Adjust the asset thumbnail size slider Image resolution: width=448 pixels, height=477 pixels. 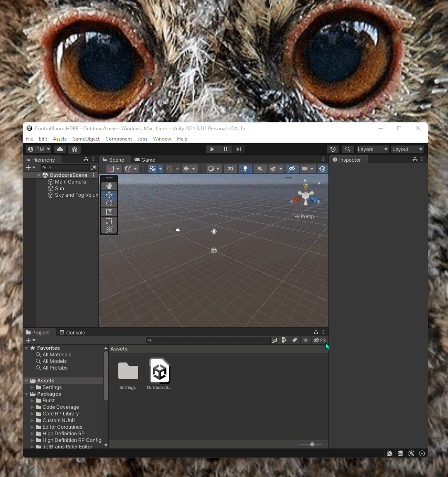[312, 444]
